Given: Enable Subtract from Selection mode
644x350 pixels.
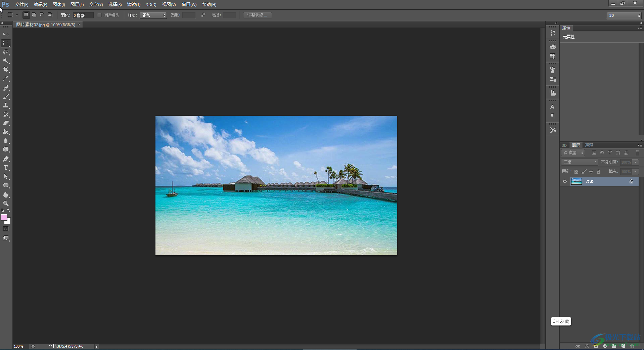Looking at the screenshot, I should pyautogui.click(x=42, y=15).
